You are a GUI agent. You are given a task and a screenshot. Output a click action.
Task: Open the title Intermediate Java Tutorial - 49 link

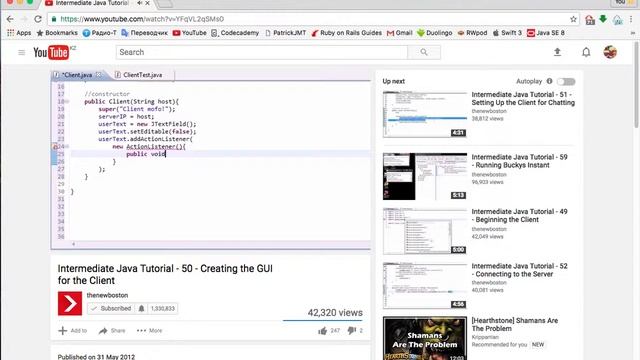tap(520, 216)
